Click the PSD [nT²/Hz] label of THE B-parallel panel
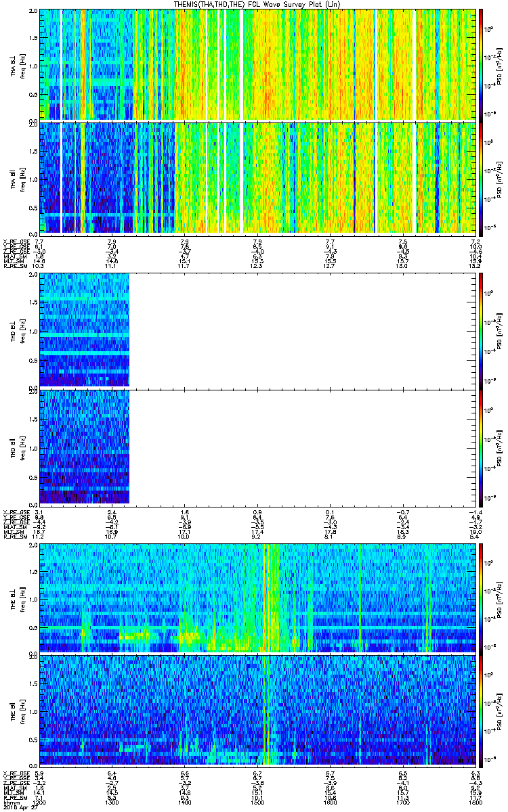Image resolution: width=508 pixels, height=812 pixels. point(499,710)
